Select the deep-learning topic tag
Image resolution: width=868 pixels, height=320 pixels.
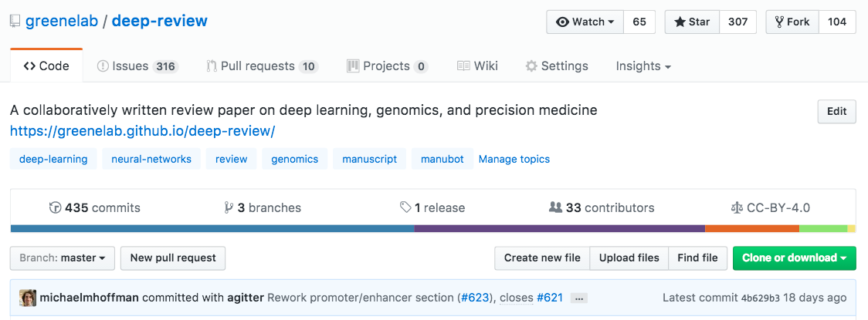pyautogui.click(x=53, y=159)
